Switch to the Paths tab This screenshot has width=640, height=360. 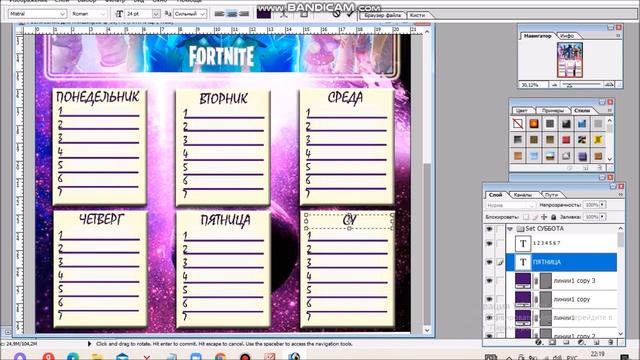coord(551,195)
